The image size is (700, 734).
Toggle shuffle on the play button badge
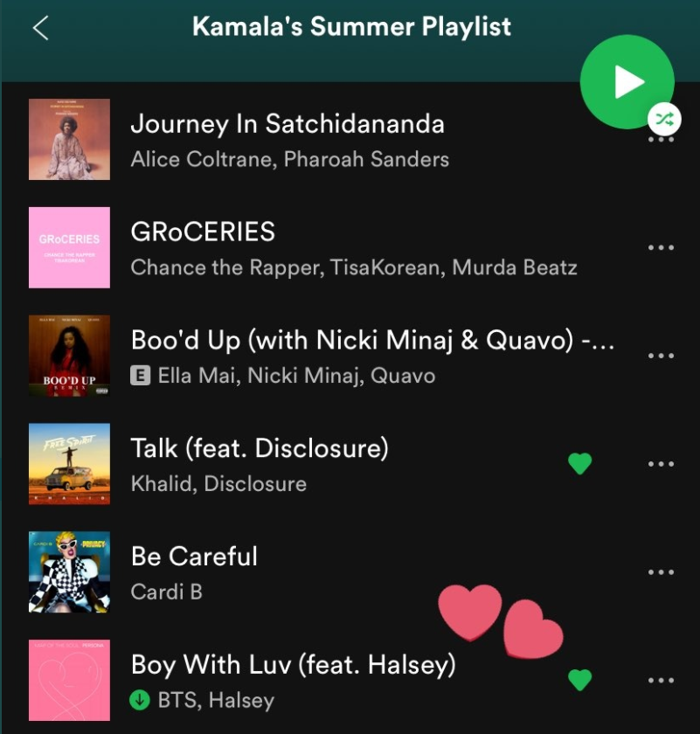tap(664, 119)
